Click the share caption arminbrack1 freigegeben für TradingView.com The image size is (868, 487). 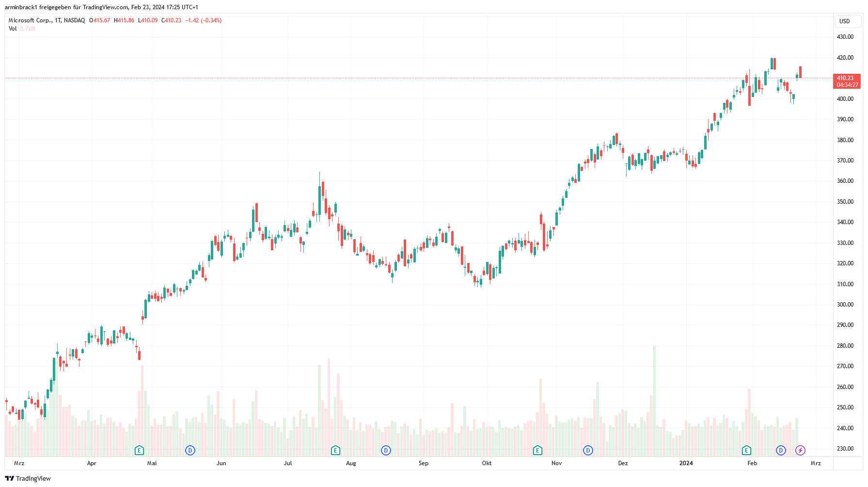click(66, 7)
